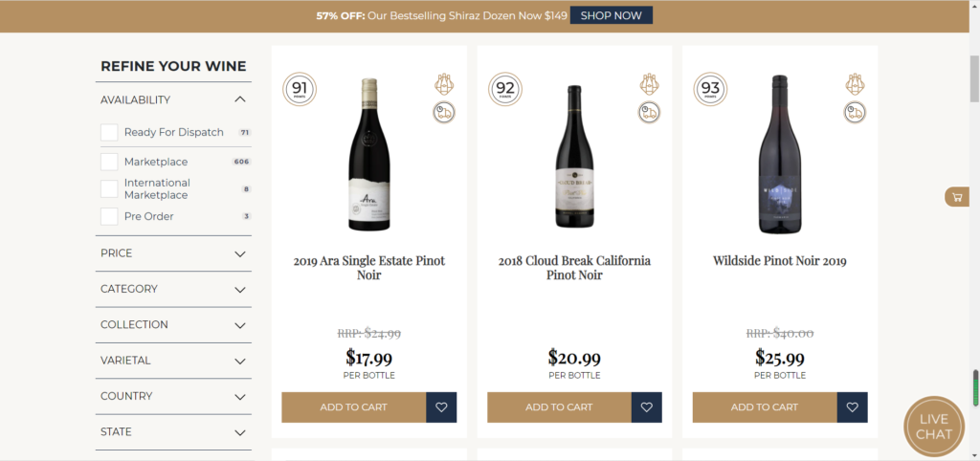The width and height of the screenshot is (980, 461).
Task: Open the floating cart icon on right edge
Action: pos(956,197)
